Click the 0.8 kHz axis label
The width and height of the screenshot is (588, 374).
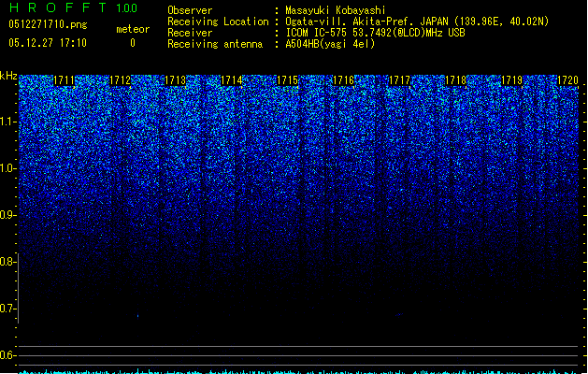click(x=7, y=262)
